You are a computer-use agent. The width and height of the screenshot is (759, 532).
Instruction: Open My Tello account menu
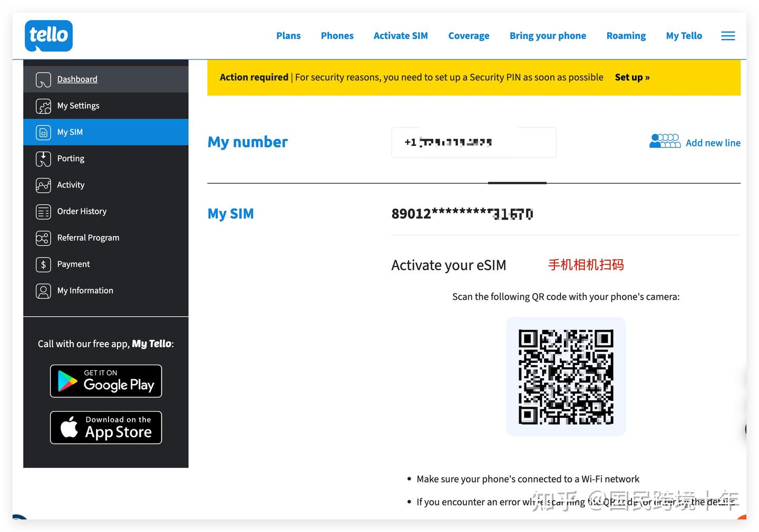[684, 36]
